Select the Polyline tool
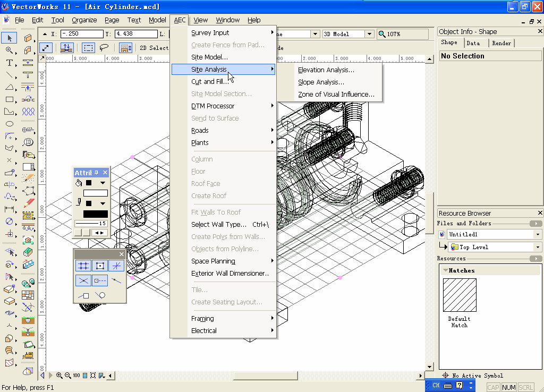 [x=10, y=112]
